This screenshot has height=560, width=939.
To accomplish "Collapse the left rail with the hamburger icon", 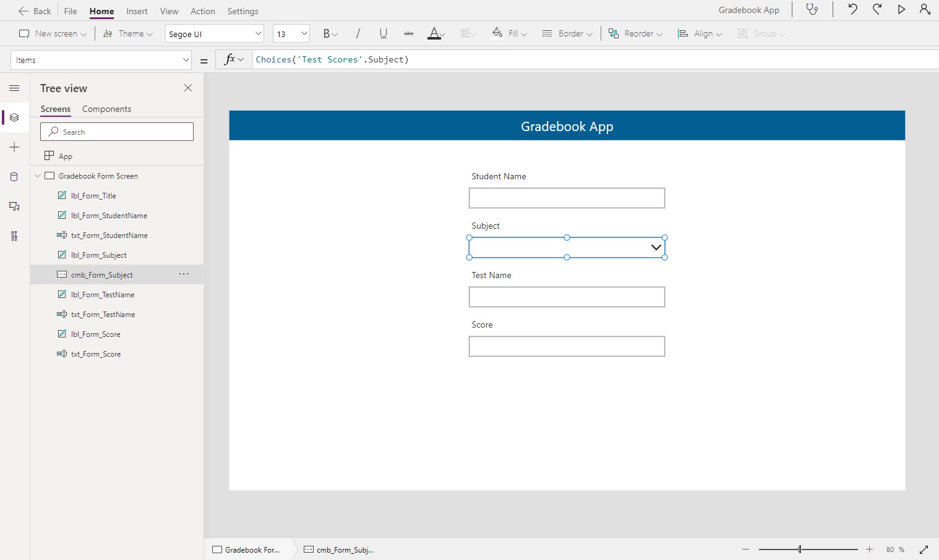I will [x=14, y=88].
